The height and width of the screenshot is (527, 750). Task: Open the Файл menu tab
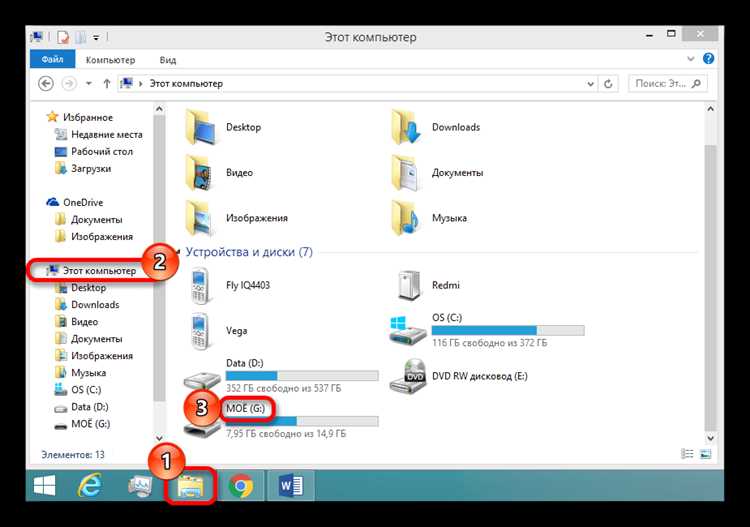tap(53, 59)
